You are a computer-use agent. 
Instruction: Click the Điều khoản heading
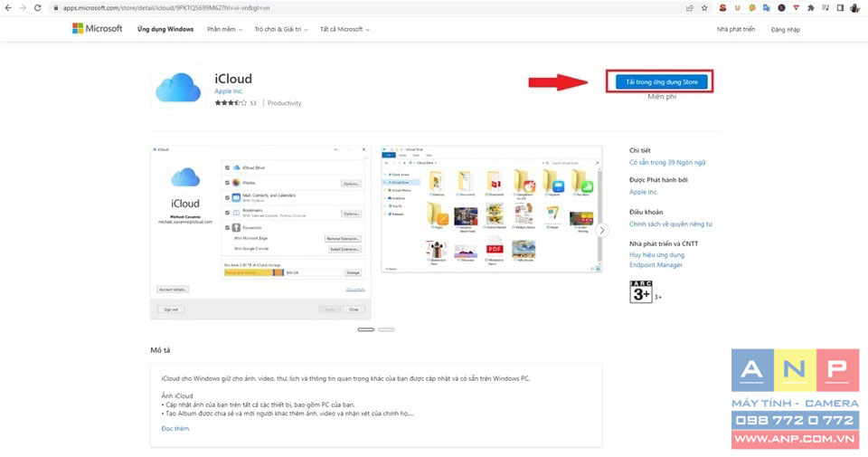tap(646, 212)
